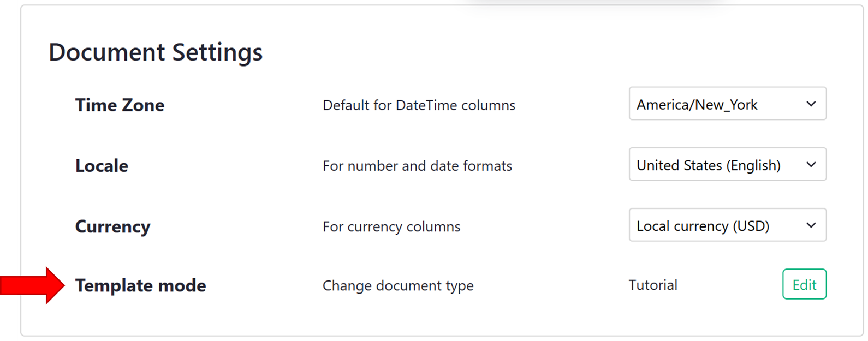The height and width of the screenshot is (341, 868).
Task: Click the Document Settings heading
Action: point(156,52)
